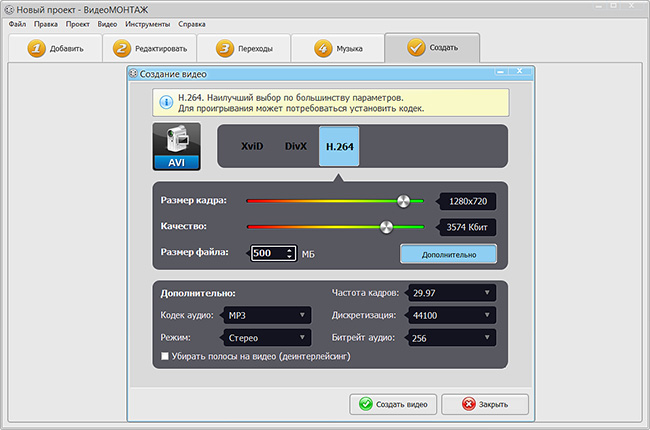650x430 pixels.
Task: Open the Файл menu
Action: 17,24
